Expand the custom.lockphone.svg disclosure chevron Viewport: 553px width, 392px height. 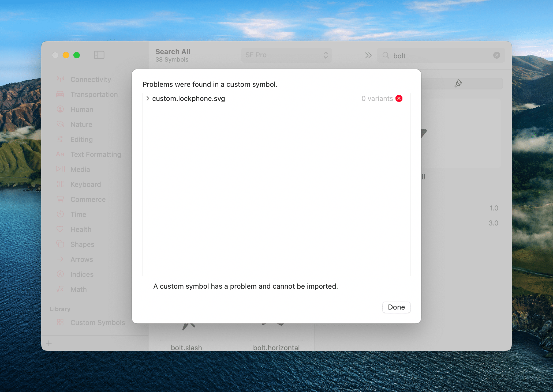pyautogui.click(x=148, y=99)
